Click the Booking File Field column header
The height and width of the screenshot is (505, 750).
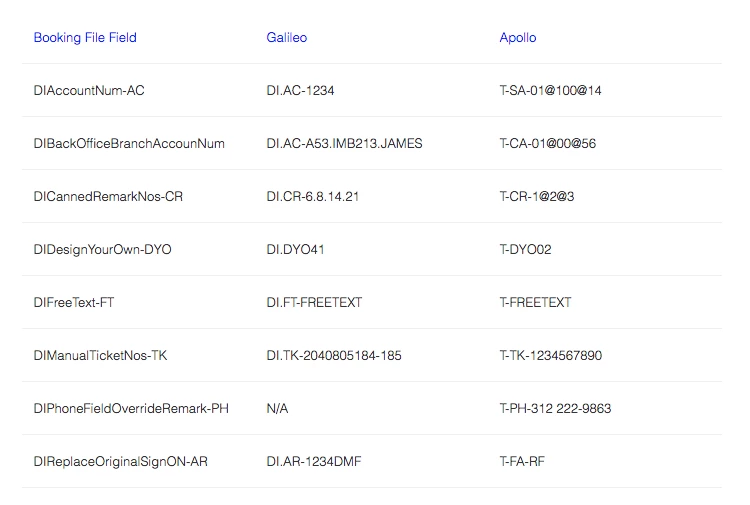(x=85, y=37)
